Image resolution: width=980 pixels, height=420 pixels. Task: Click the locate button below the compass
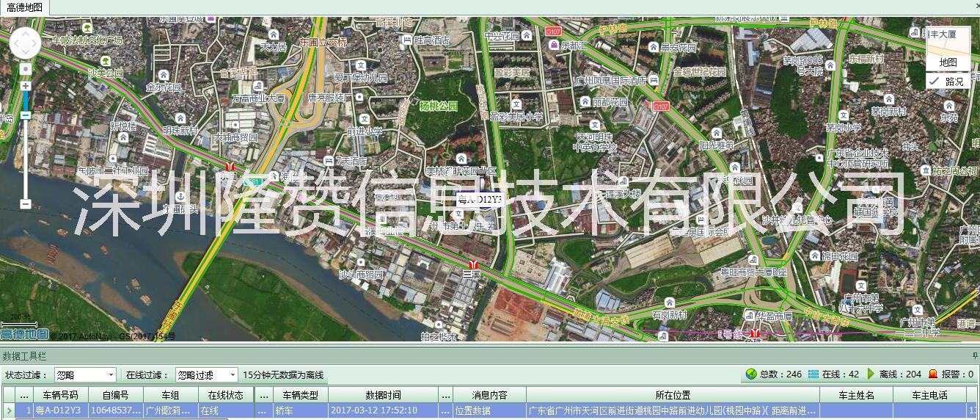[26, 69]
